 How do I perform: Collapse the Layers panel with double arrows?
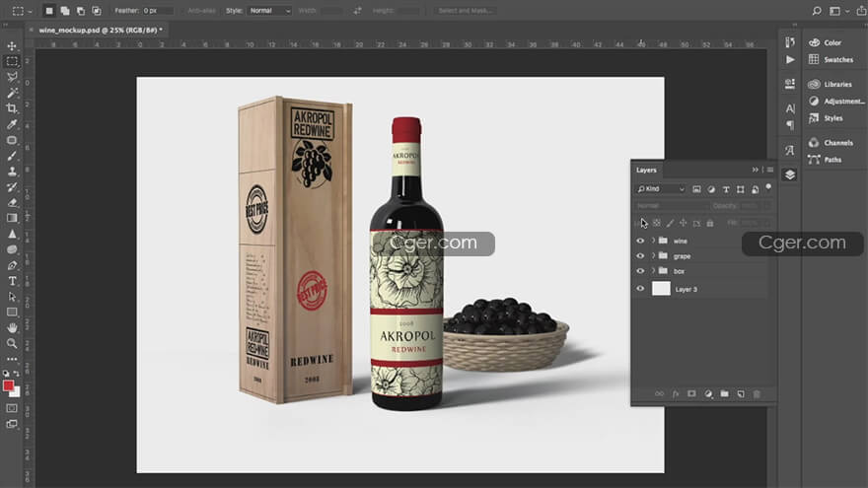(756, 170)
